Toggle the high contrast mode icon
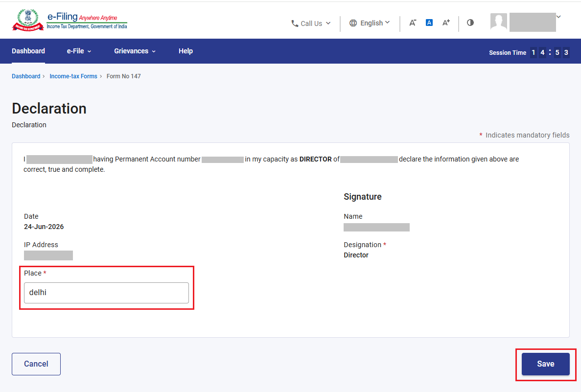The width and height of the screenshot is (581, 392). (x=470, y=23)
